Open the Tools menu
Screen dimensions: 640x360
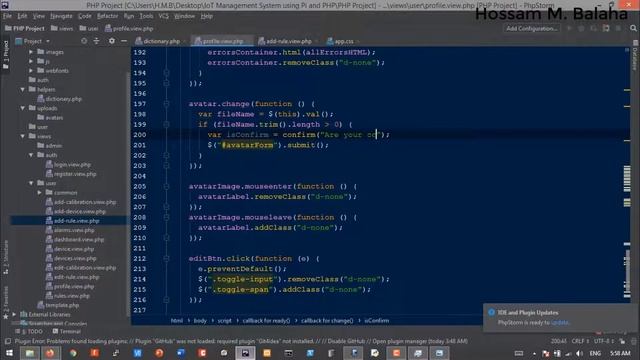146,16
